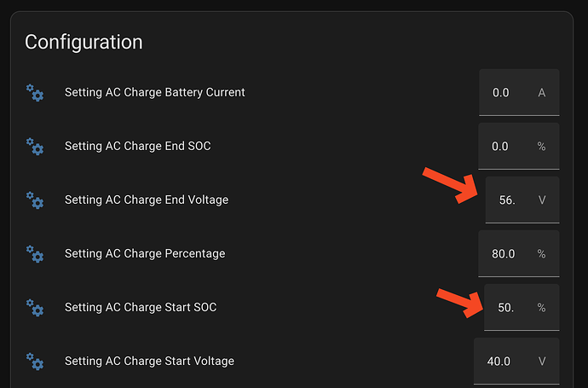Focus the AC Charge End SOC input
Image resolution: width=588 pixels, height=388 pixels.
click(501, 146)
